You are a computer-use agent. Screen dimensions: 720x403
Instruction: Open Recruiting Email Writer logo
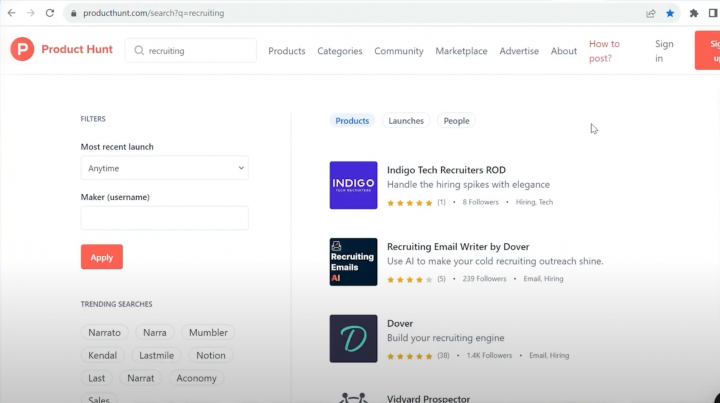coord(353,262)
